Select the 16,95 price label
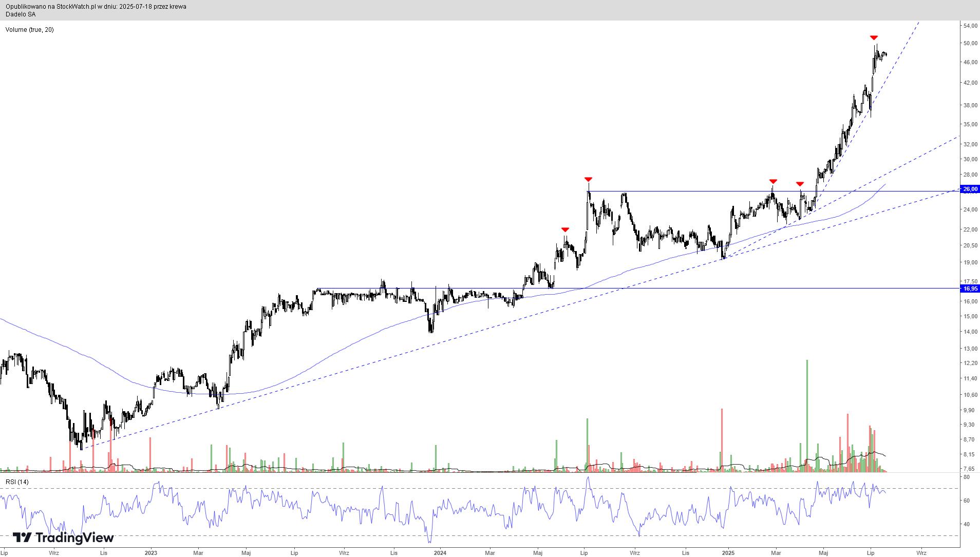 (970, 289)
